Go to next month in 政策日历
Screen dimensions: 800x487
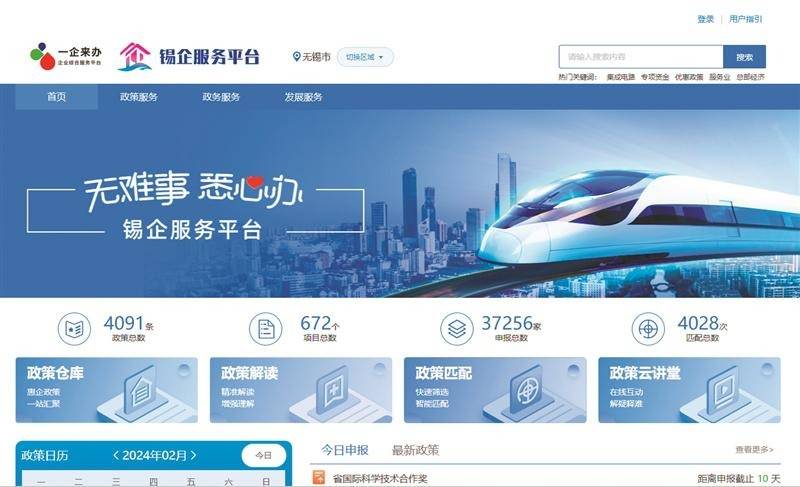pos(193,455)
